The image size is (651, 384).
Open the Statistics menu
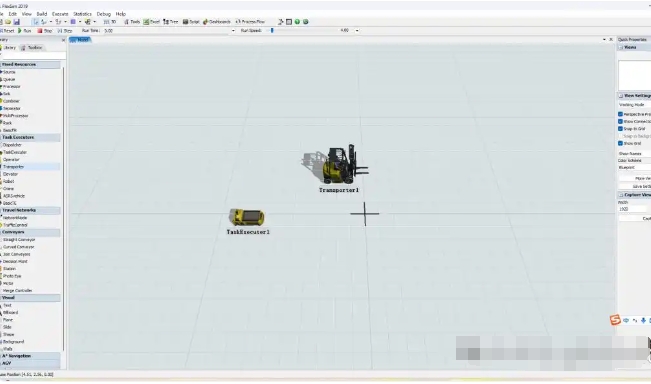(82, 14)
